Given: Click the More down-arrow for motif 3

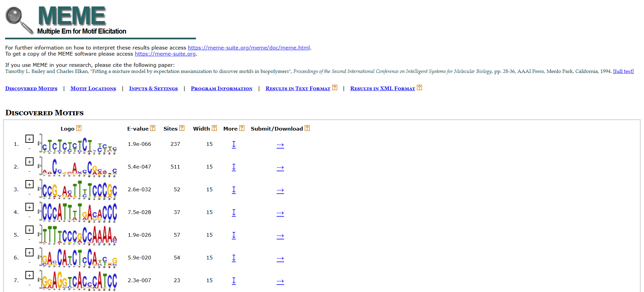Looking at the screenshot, I should point(234,190).
